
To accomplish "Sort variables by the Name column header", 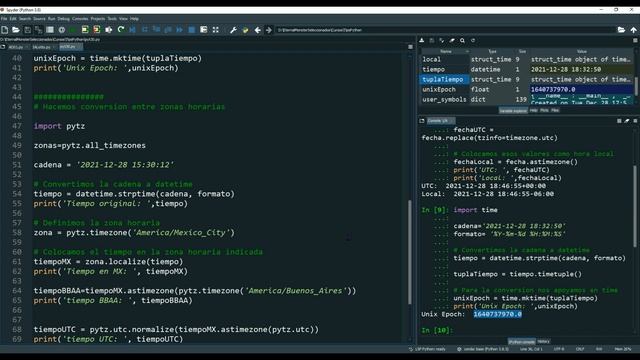I will 445,51.
